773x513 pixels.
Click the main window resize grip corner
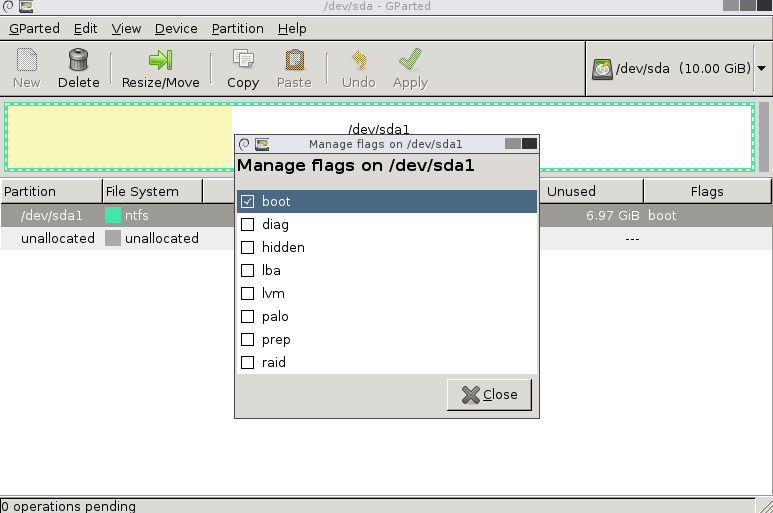pos(765,506)
